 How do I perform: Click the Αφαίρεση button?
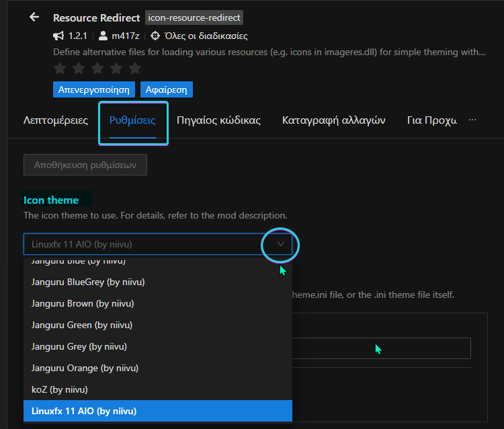click(167, 89)
